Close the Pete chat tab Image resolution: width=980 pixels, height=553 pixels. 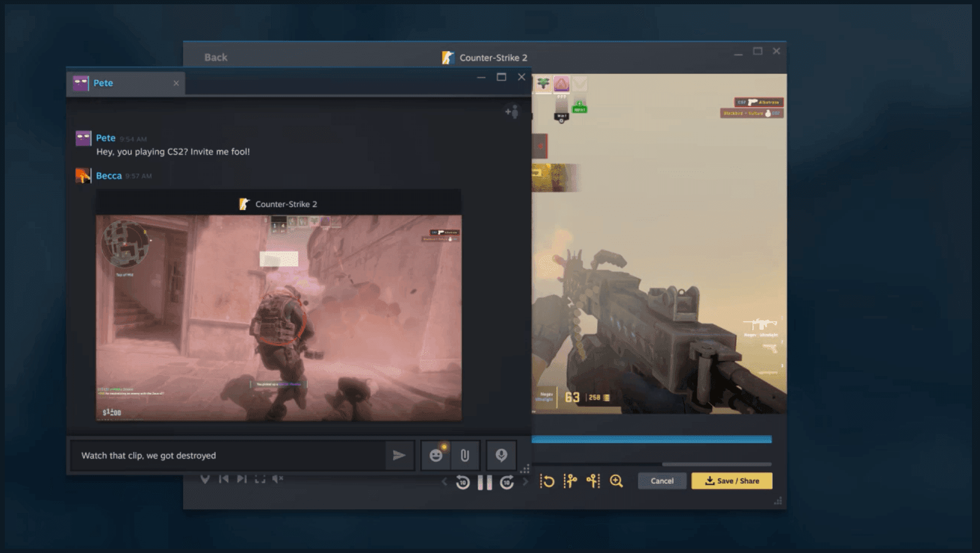176,83
